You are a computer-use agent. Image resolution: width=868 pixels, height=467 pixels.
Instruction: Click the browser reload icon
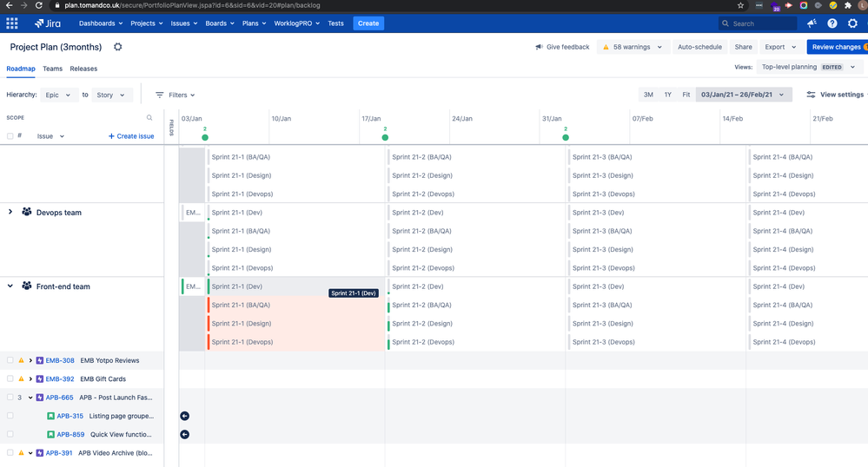click(x=38, y=5)
